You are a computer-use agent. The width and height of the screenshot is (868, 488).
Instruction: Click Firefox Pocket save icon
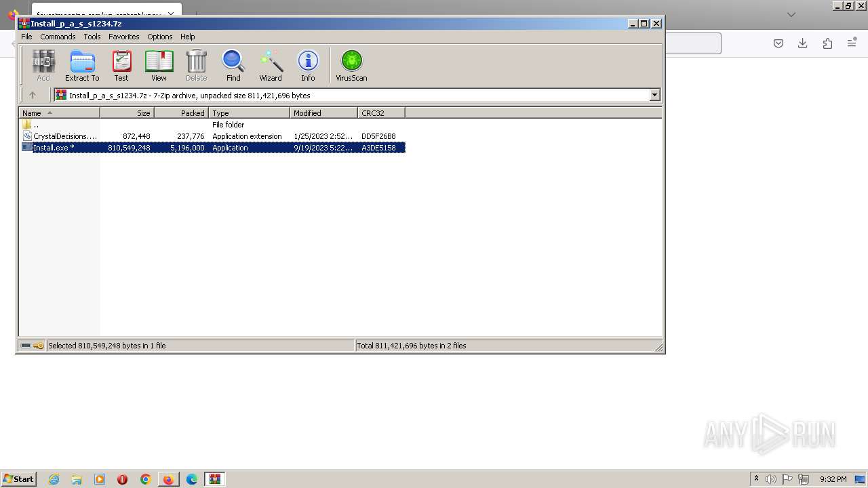click(x=778, y=43)
